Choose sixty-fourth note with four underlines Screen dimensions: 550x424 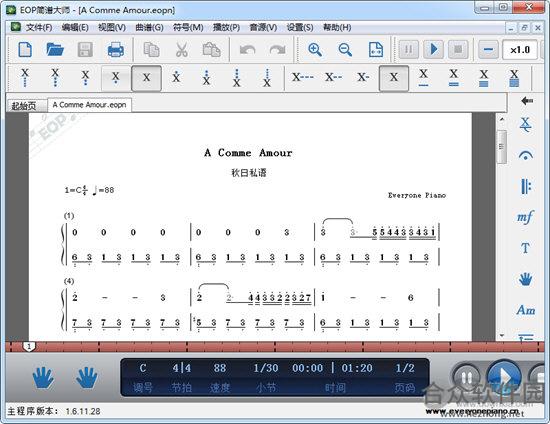click(x=514, y=78)
